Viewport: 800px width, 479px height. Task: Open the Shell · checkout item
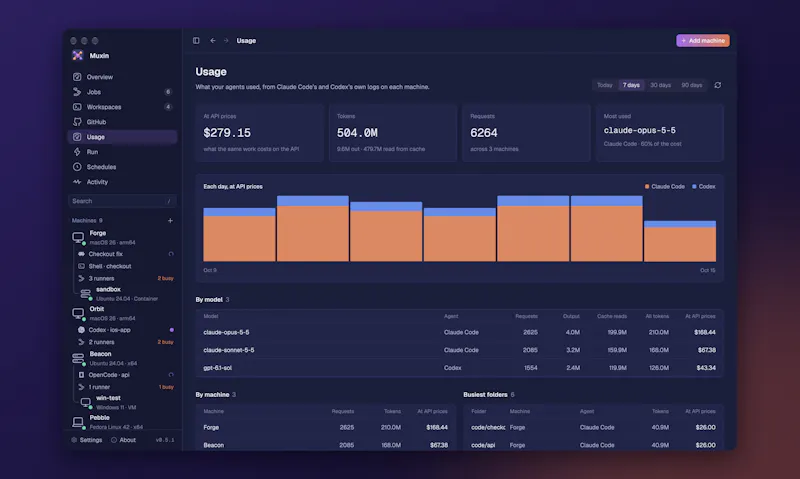coord(125,266)
